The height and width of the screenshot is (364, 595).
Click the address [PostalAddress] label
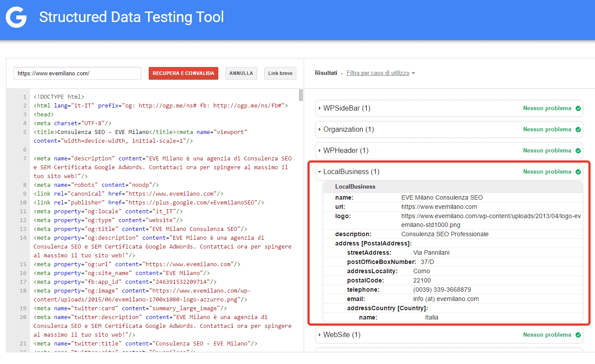coord(373,244)
